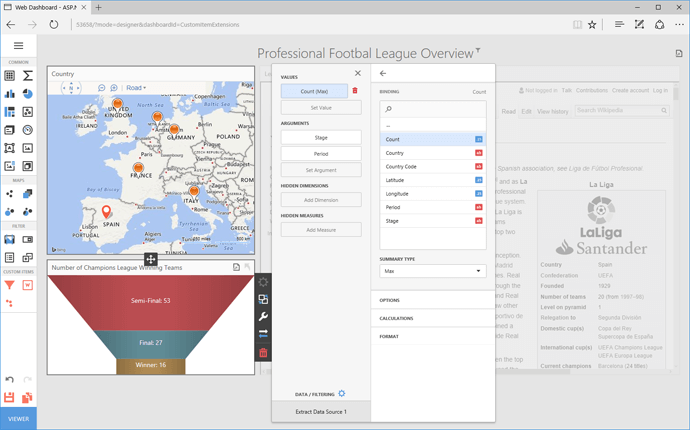Open the hamburger menu in the toolbox
The width and height of the screenshot is (690, 430).
click(x=18, y=46)
